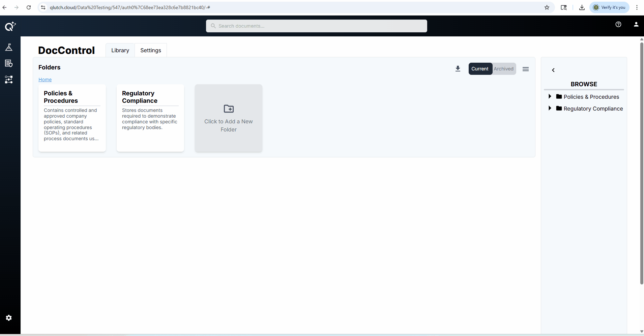
Task: Click the download icon in Folders header
Action: pos(458,69)
